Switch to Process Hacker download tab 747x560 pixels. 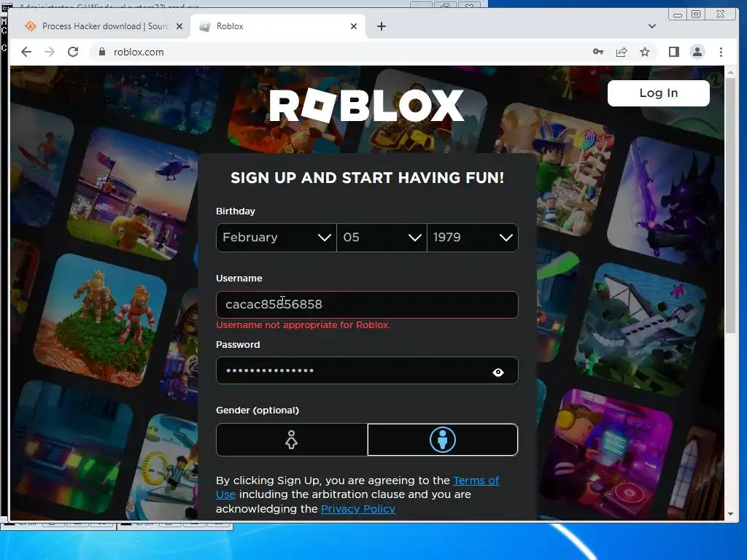tap(104, 26)
